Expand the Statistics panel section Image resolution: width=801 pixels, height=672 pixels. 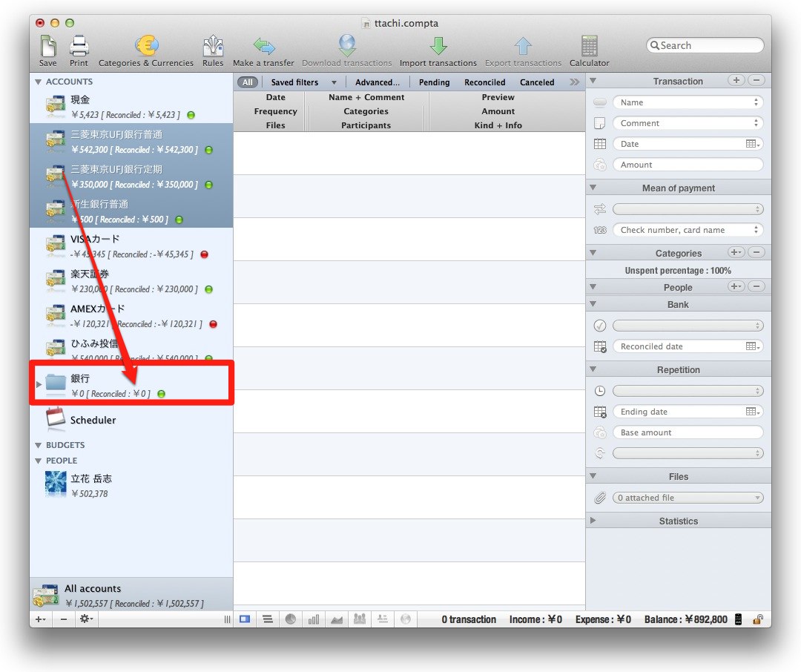coord(593,521)
